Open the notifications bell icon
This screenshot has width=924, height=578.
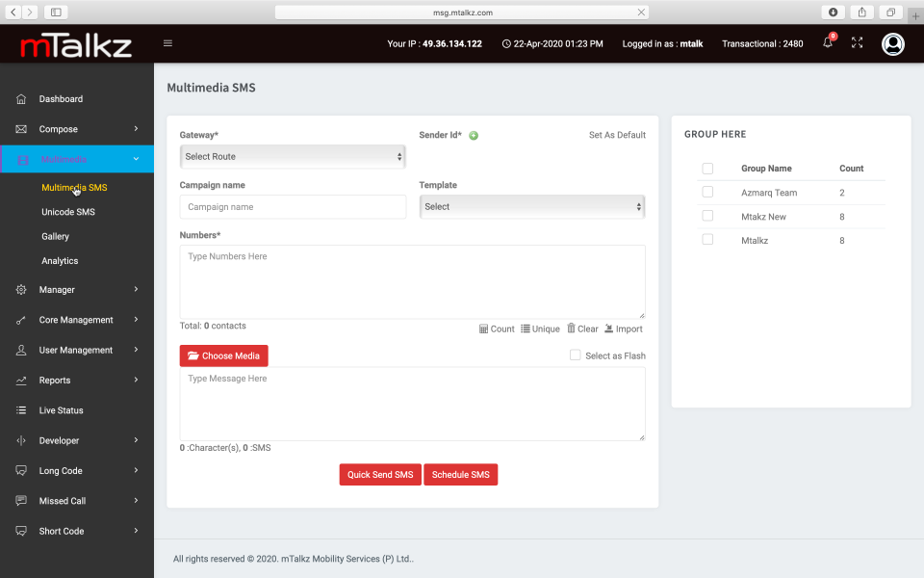click(826, 43)
